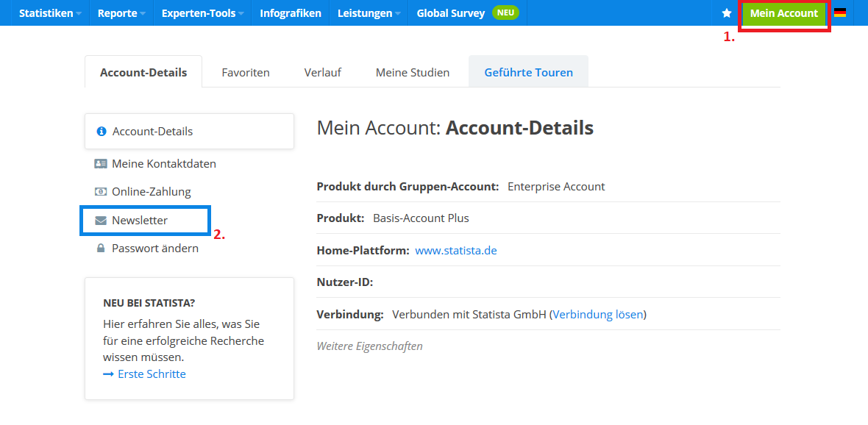Open the Verlauf tab
The image size is (868, 425).
click(322, 72)
